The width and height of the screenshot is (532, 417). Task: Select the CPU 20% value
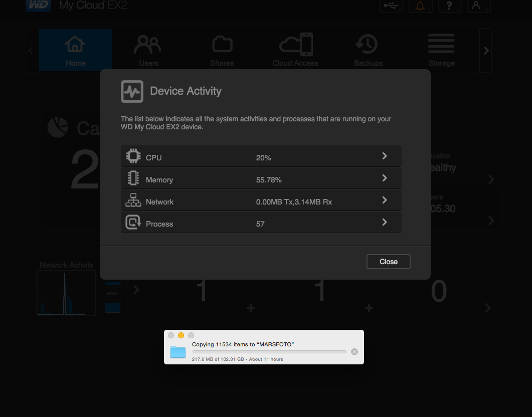click(x=264, y=158)
